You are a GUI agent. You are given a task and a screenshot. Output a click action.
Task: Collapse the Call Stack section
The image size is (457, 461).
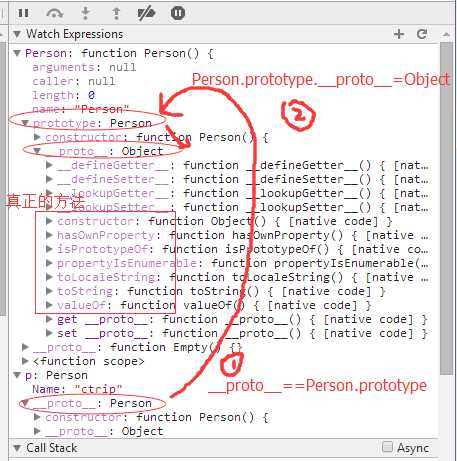17,448
